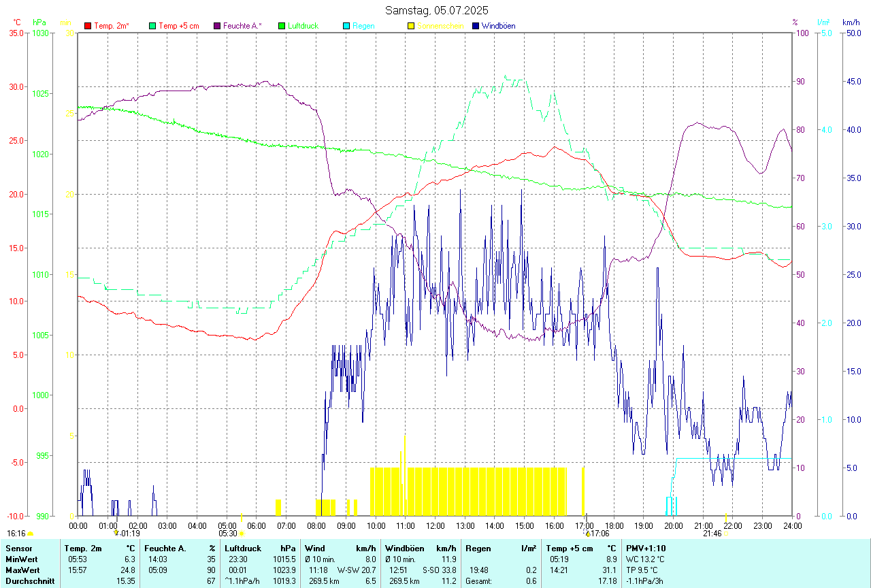
Task: Click the Sensor column header in table
Action: [17, 548]
